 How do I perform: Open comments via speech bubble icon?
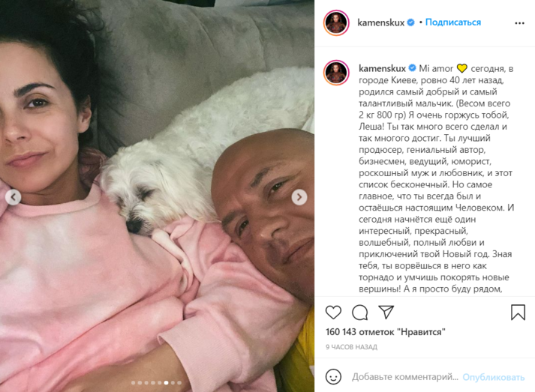point(359,313)
